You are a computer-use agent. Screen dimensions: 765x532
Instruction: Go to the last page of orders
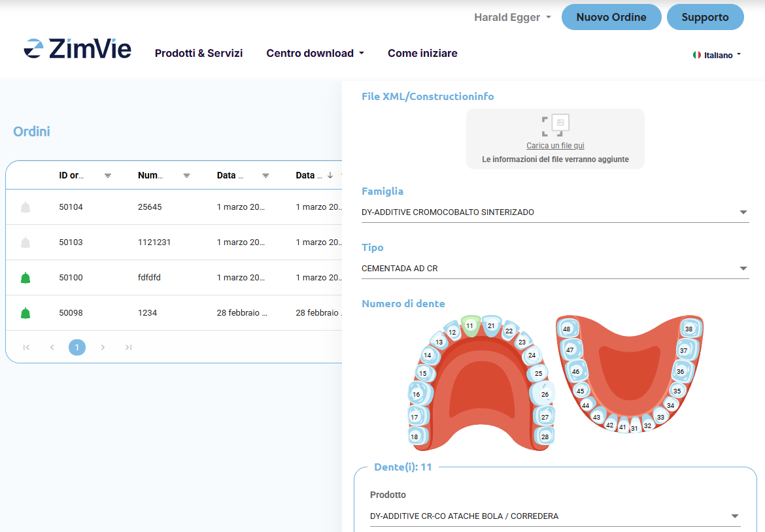(129, 347)
